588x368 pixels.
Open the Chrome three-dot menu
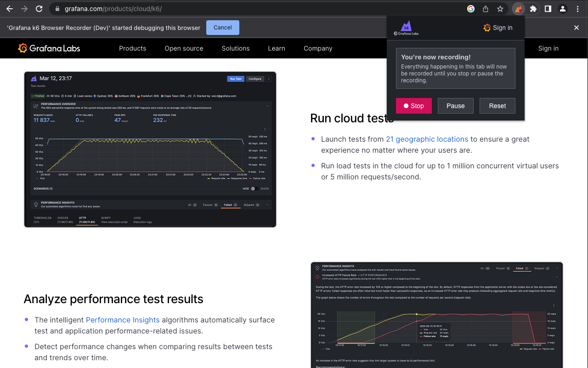point(577,9)
